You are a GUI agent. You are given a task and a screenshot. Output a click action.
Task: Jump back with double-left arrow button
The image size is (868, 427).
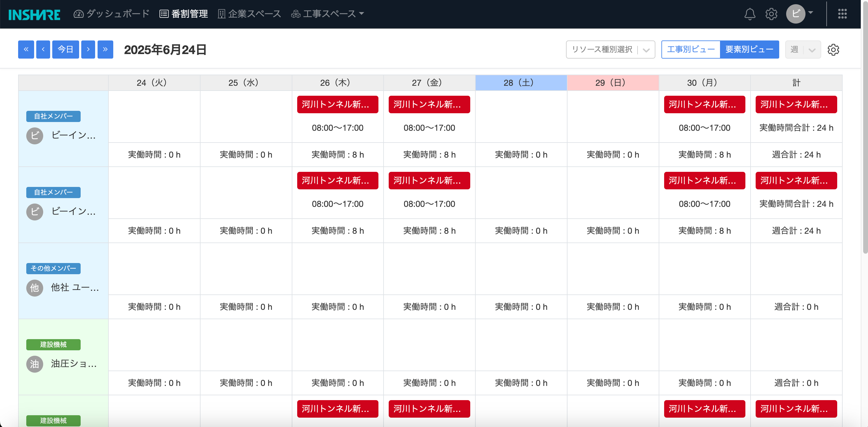click(26, 50)
